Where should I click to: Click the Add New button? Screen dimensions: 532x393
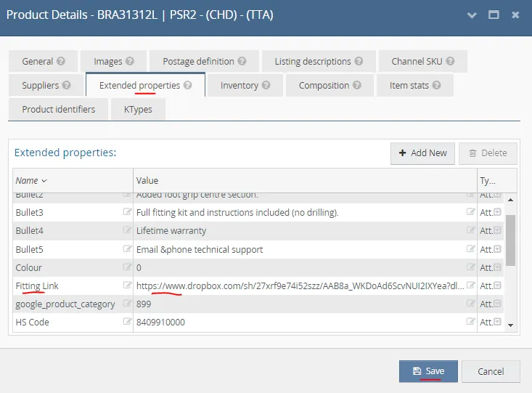click(422, 153)
